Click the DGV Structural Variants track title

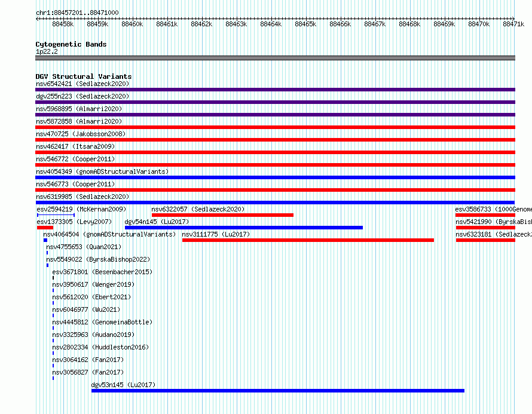84,76
